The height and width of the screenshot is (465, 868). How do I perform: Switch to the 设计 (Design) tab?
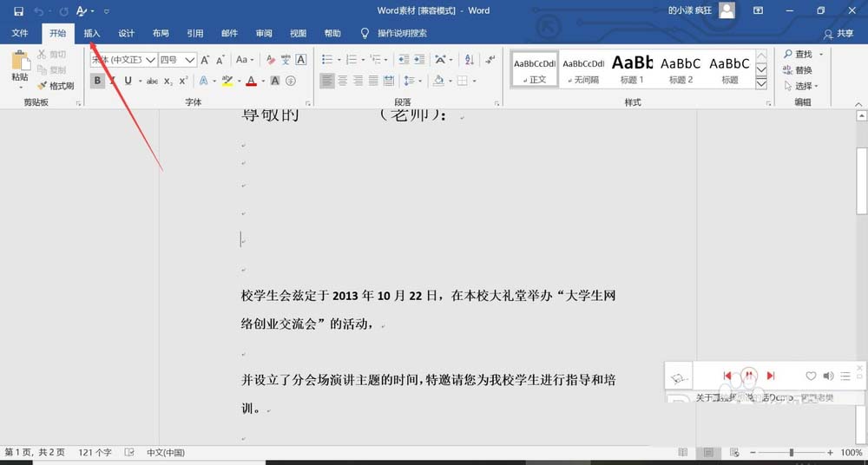pos(126,33)
